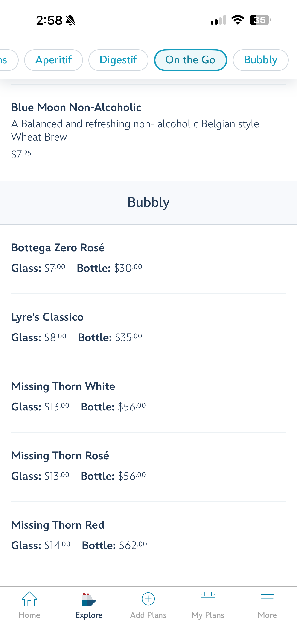Open the More hamburger menu icon
This screenshot has height=644, width=297.
pos(267,599)
